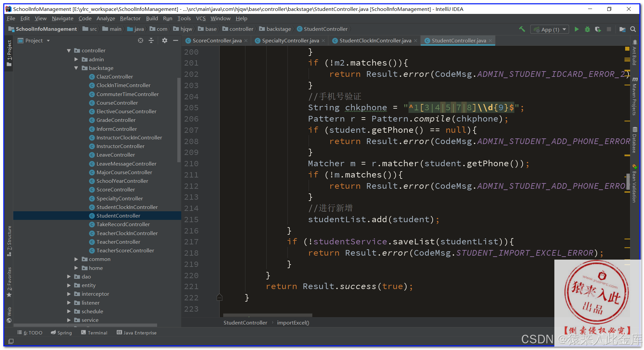The height and width of the screenshot is (350, 644).
Task: Toggle the Web tool window
Action: click(9, 315)
